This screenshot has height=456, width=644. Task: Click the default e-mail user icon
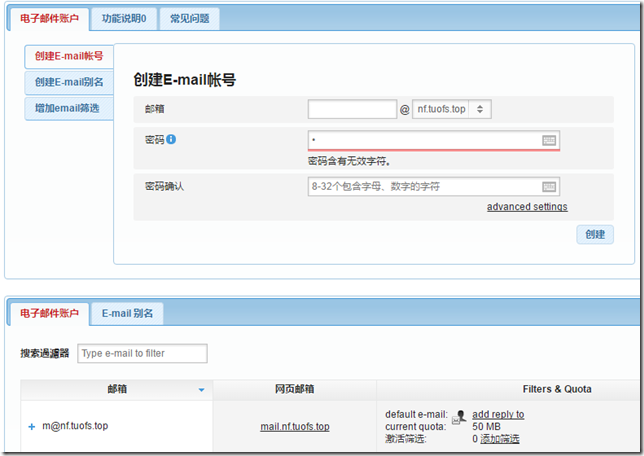(x=460, y=415)
